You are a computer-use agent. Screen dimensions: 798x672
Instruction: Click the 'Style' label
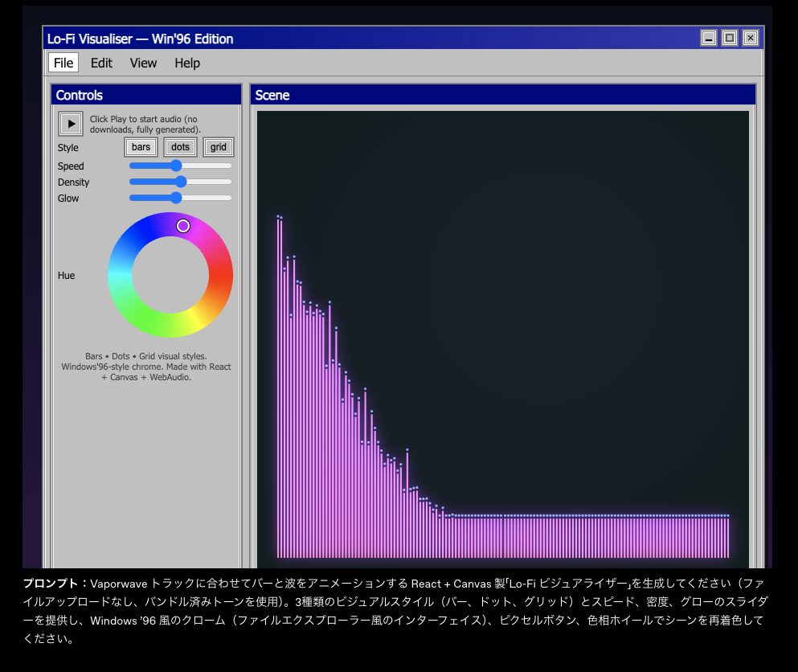pos(68,148)
